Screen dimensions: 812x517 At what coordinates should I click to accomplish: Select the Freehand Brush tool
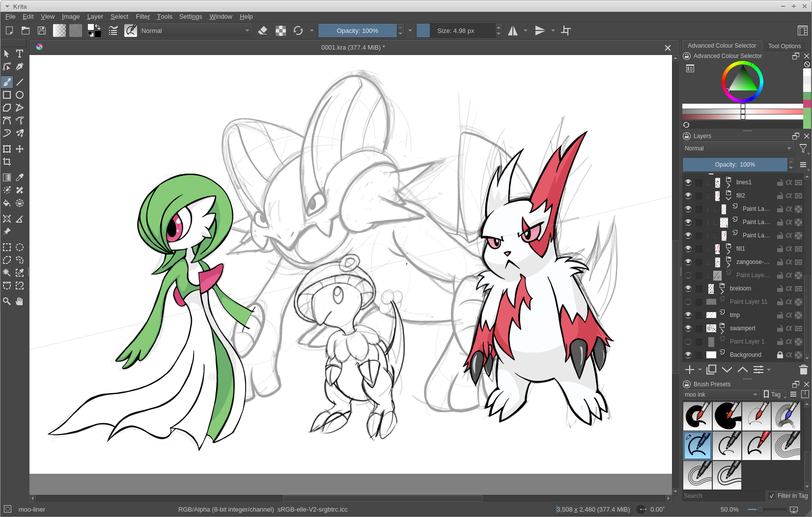7,82
